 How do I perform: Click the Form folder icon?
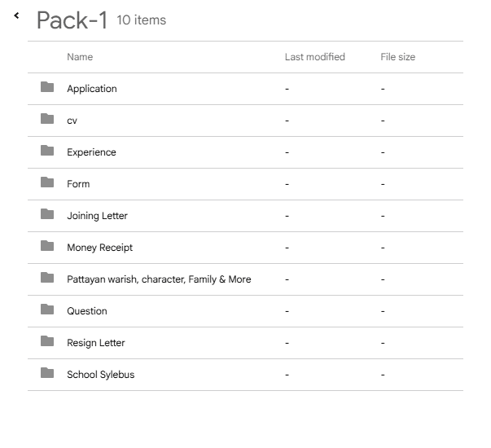click(47, 182)
